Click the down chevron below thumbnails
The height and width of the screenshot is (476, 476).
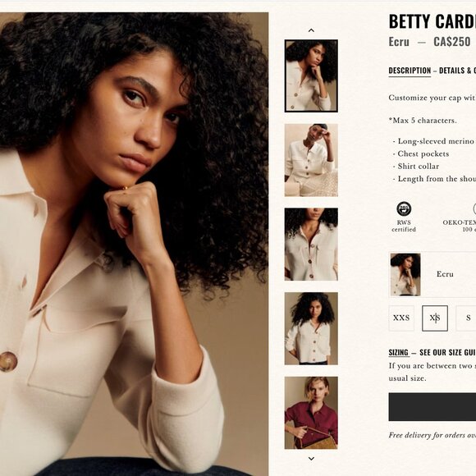tap(311, 459)
